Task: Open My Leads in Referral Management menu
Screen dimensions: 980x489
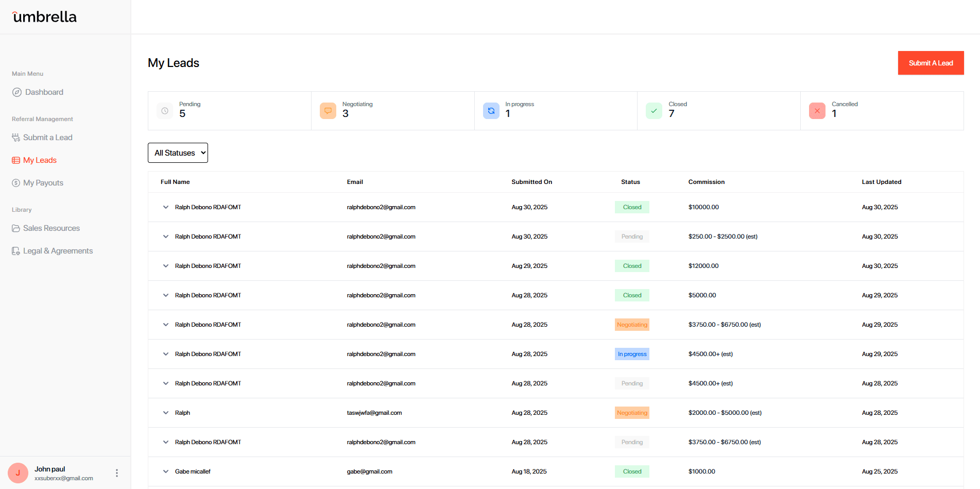Action: click(x=40, y=160)
